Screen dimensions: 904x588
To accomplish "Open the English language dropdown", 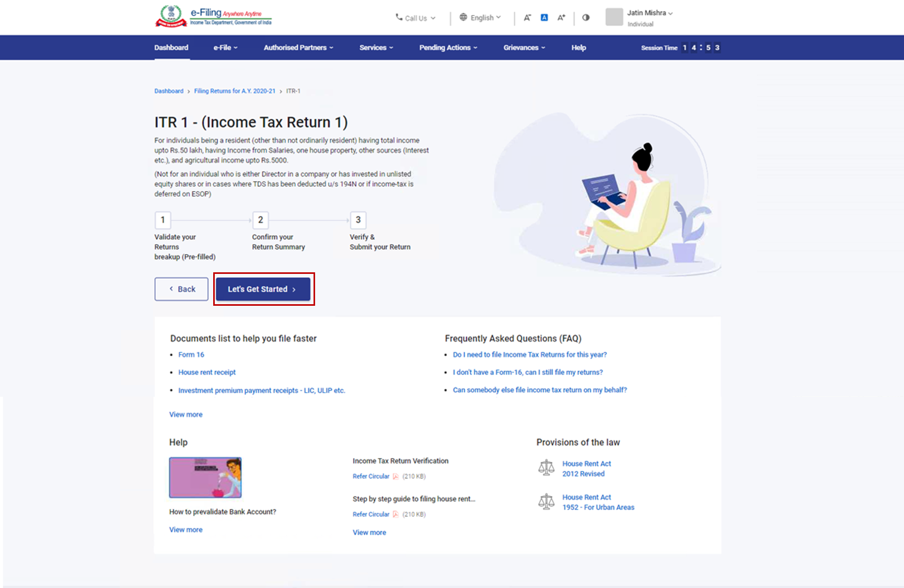I will click(x=481, y=17).
